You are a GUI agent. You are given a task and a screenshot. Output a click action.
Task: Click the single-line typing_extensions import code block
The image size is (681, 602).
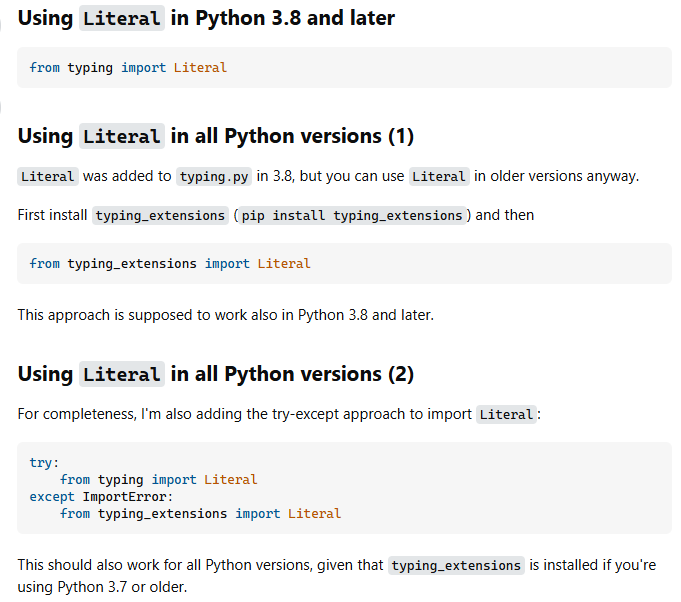coord(170,264)
